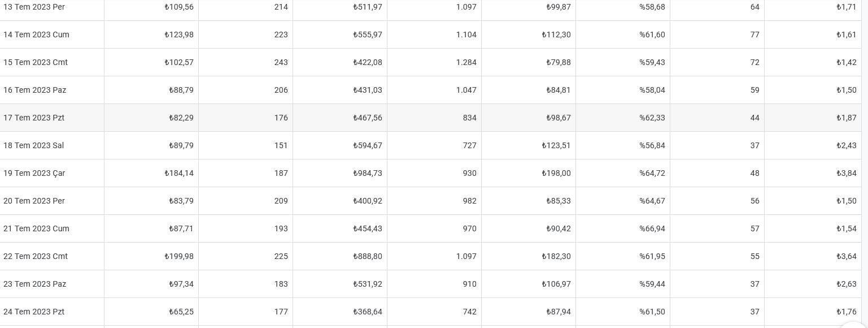Viewport: 868px width, 328px height.
Task: Select the 16 Tem 2023 Paz date cell
Action: pos(52,90)
